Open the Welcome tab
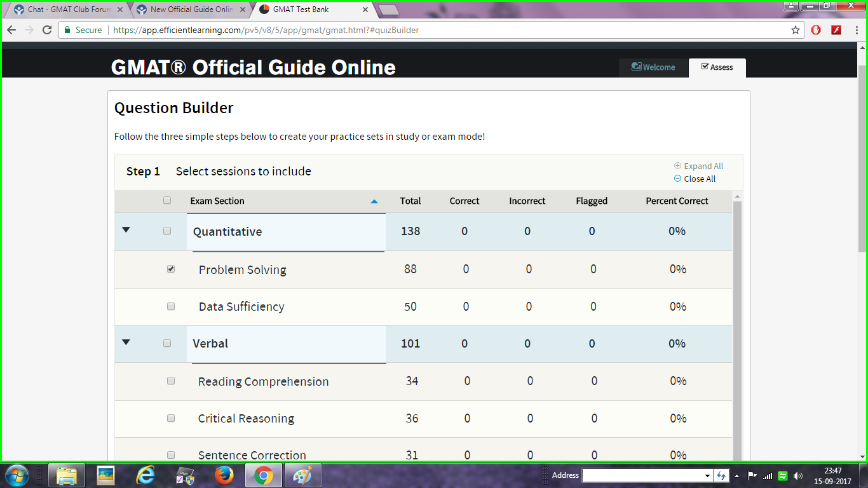The image size is (868, 488). [653, 67]
